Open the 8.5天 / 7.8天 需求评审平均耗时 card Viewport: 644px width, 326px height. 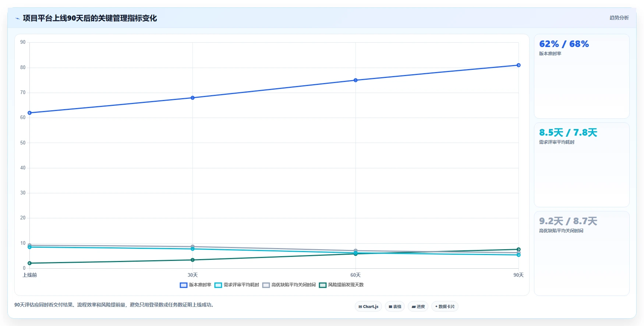581,165
